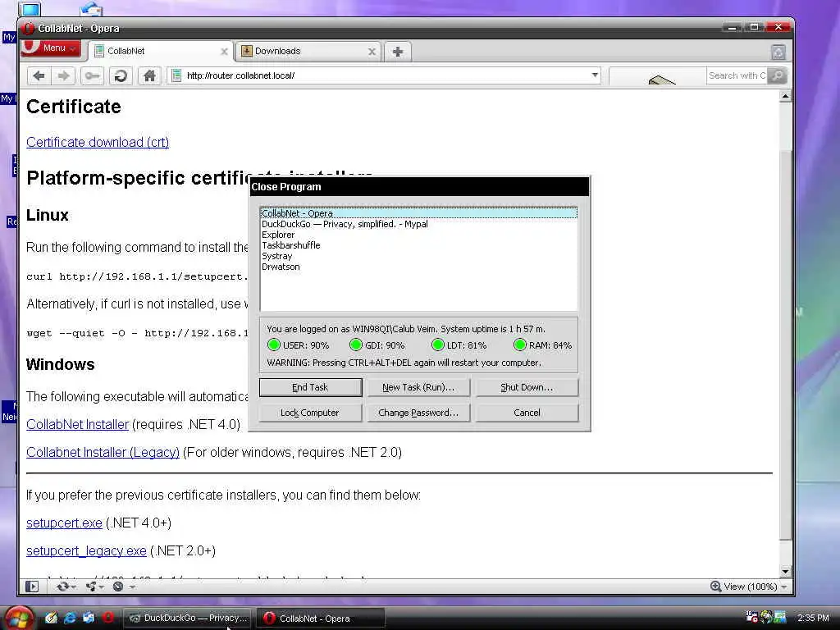Select CollabNet - Opera in task list
This screenshot has width=840, height=630.
(x=418, y=213)
